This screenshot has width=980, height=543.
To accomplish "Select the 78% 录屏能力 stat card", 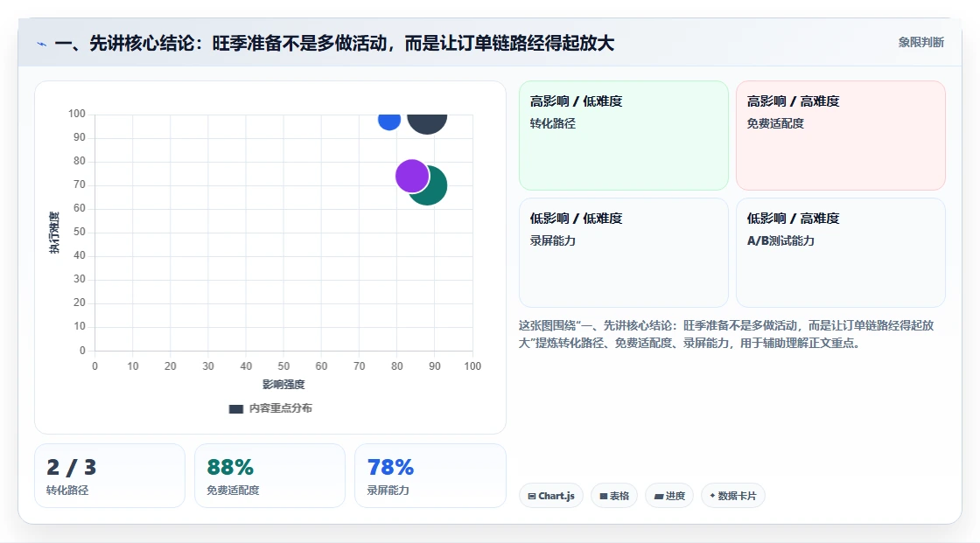I will click(x=430, y=476).
